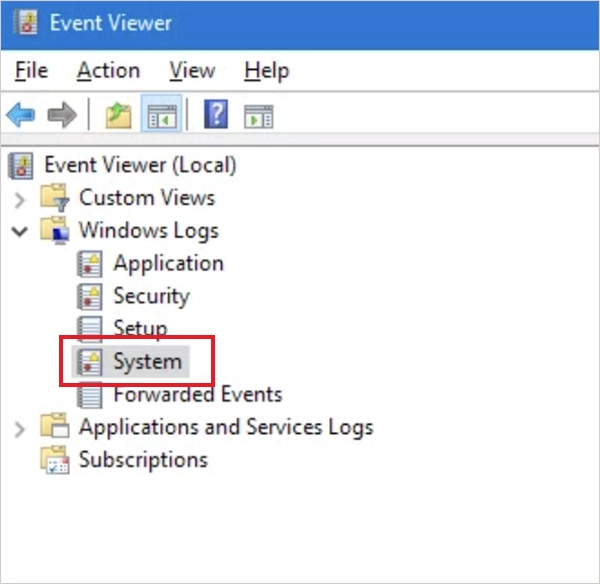Go back with the blue Back arrow
600x584 pixels.
tap(21, 115)
